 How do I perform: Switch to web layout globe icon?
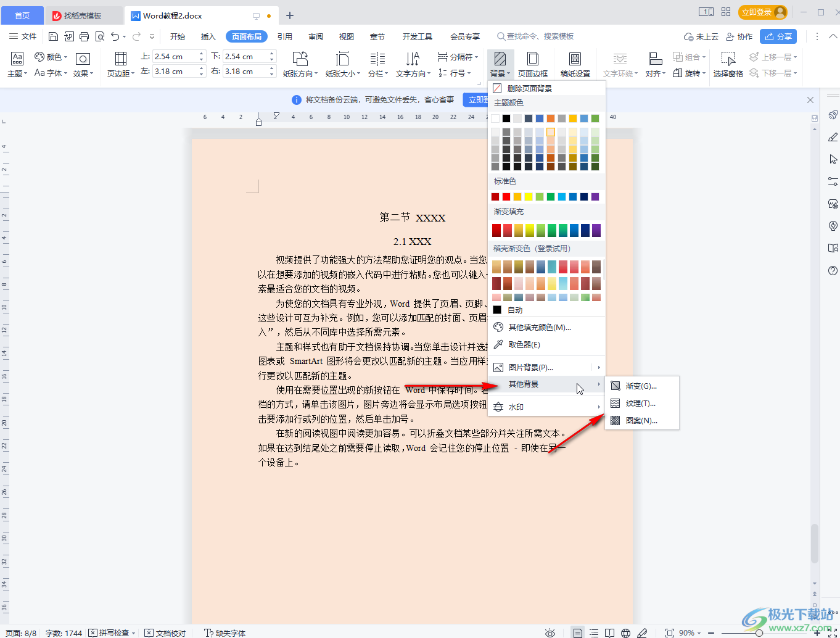(626, 633)
